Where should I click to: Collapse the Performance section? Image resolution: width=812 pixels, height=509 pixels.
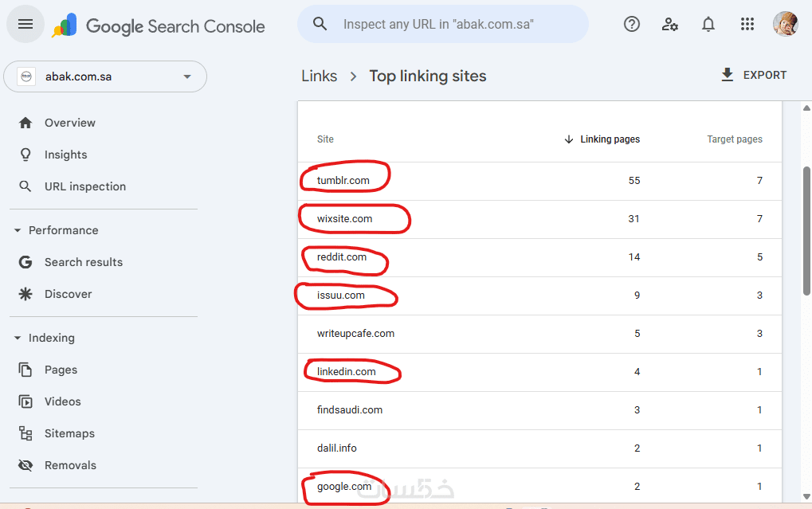(x=18, y=230)
